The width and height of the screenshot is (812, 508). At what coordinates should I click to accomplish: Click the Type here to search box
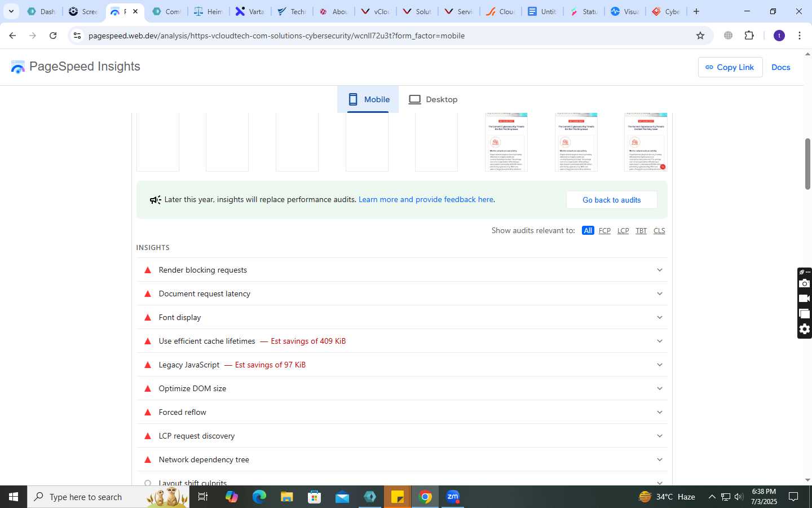pyautogui.click(x=109, y=497)
